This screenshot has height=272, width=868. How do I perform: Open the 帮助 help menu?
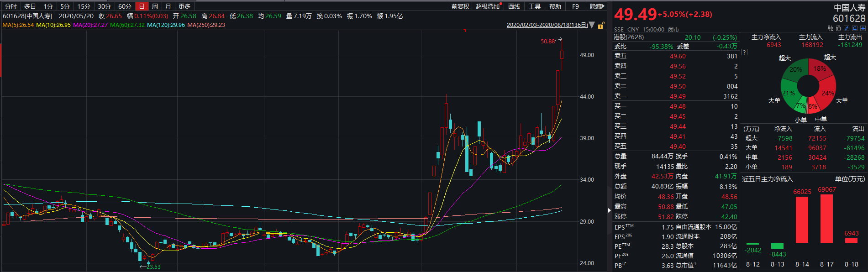click(555, 6)
